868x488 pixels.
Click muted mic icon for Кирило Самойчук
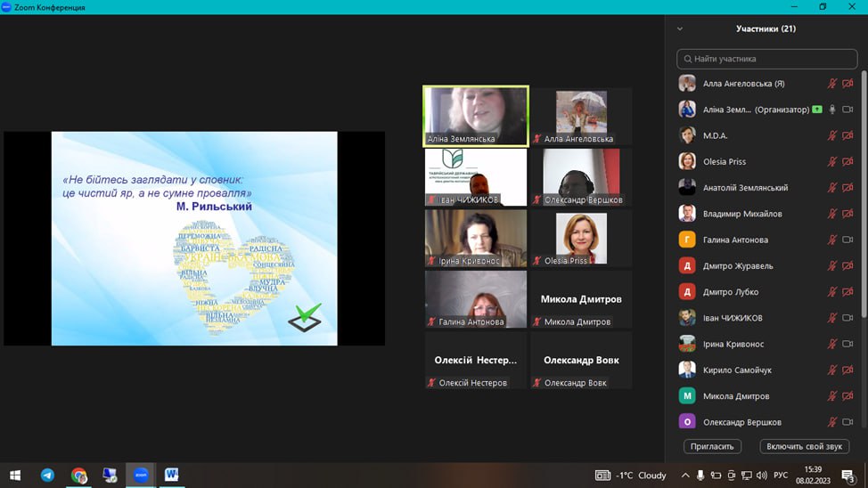[832, 370]
